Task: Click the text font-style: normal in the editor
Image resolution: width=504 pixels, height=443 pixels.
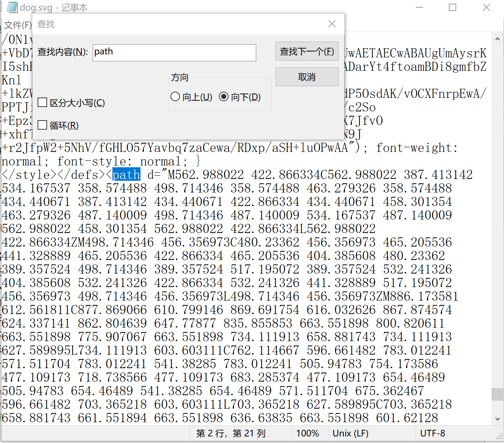Action: coord(119,161)
